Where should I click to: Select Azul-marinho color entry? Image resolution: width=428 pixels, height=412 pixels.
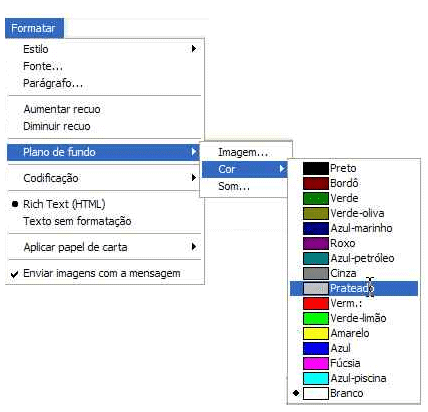[x=354, y=228]
